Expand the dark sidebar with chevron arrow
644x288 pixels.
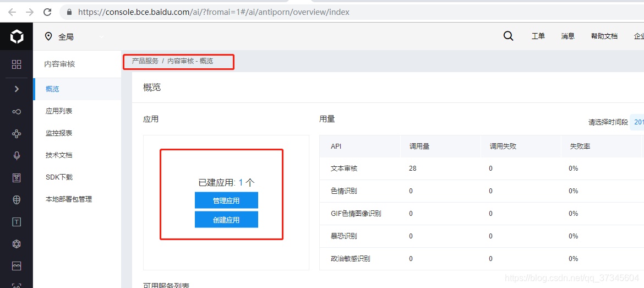(x=17, y=89)
